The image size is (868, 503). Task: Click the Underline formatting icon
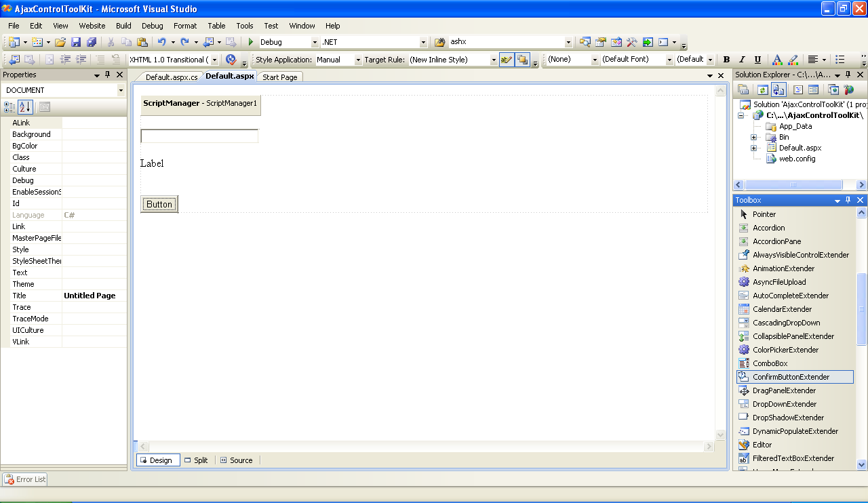click(x=757, y=60)
